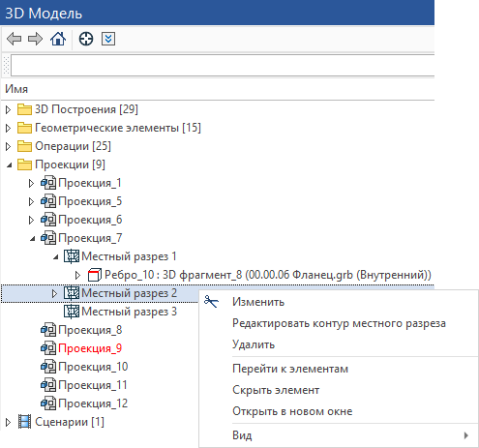The width and height of the screenshot is (479, 448).
Task: Expand Проекция_1 node
Action: [x=31, y=184]
